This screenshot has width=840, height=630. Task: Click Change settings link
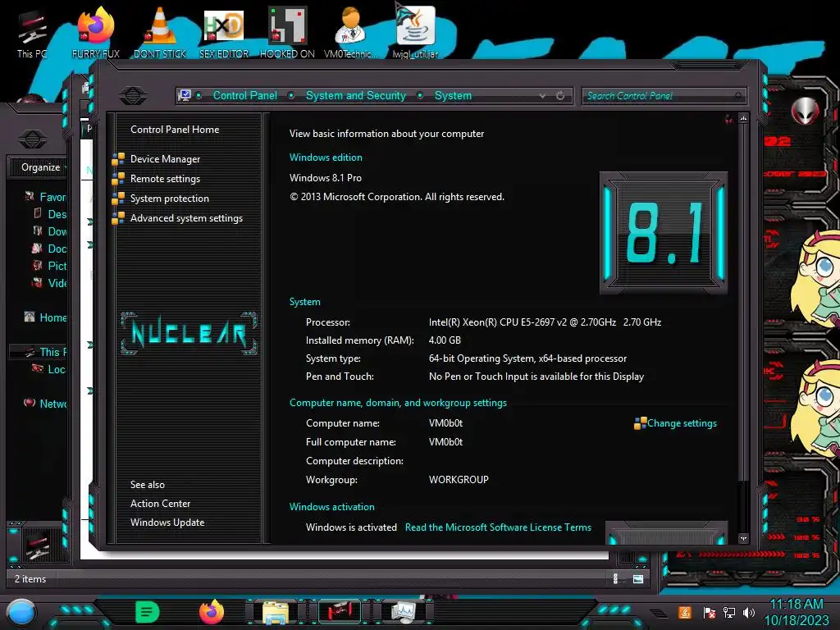pos(682,423)
